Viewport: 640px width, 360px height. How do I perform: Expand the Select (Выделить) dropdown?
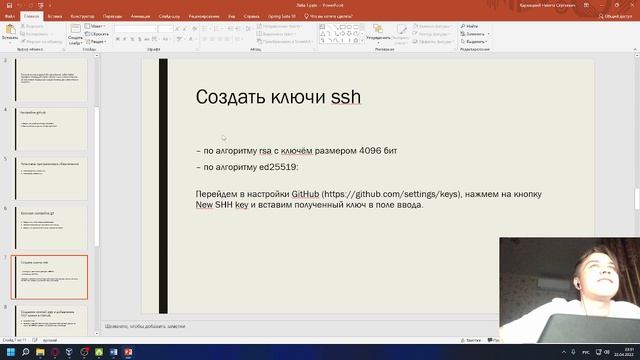[x=474, y=42]
